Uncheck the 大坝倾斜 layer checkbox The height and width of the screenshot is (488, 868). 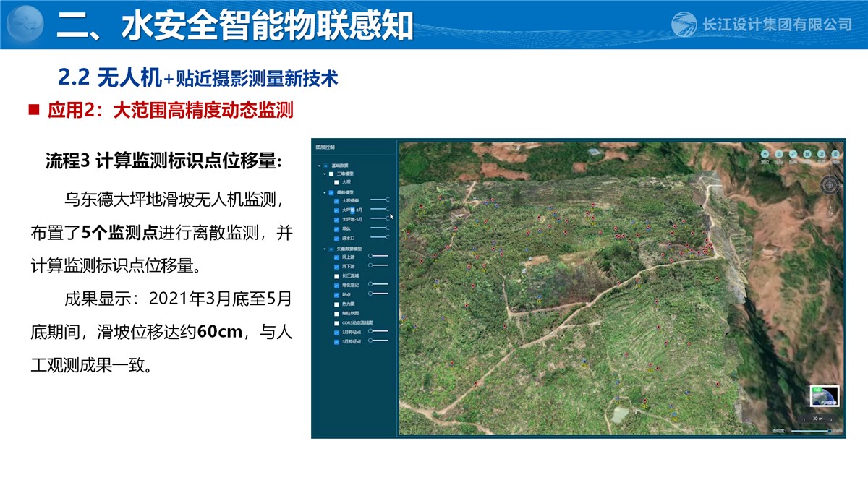coord(336,200)
